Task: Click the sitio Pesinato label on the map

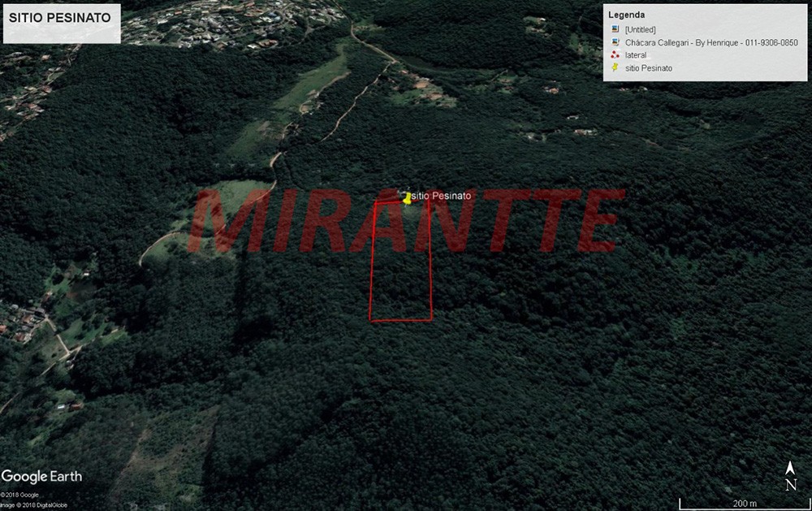Action: click(x=441, y=196)
